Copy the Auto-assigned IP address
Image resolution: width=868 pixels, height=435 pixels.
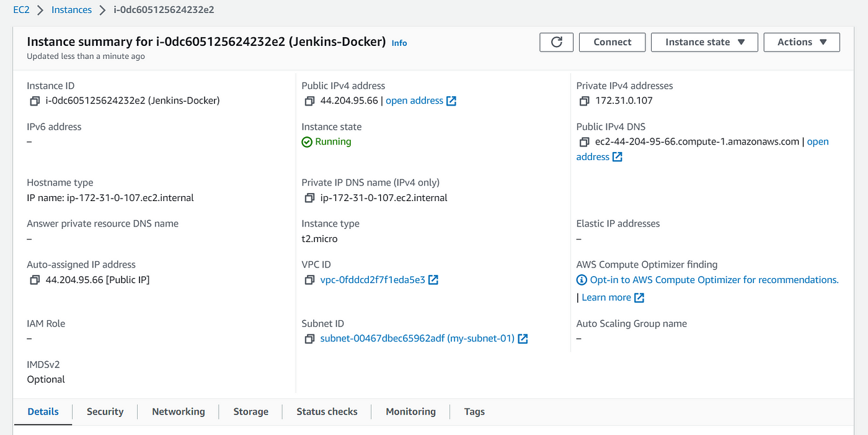[35, 280]
